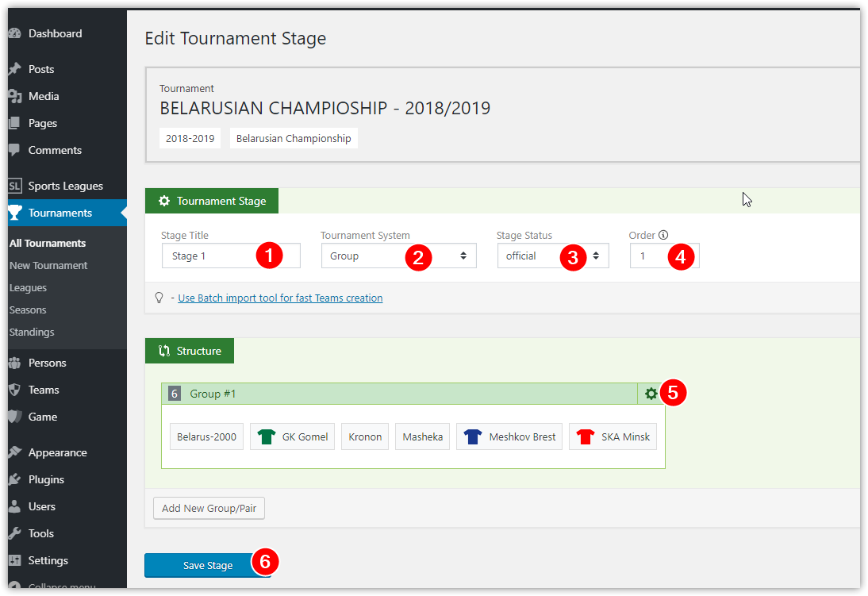Screen dimensions: 868x596
Task: Click the Save Stage button
Action: pos(208,566)
